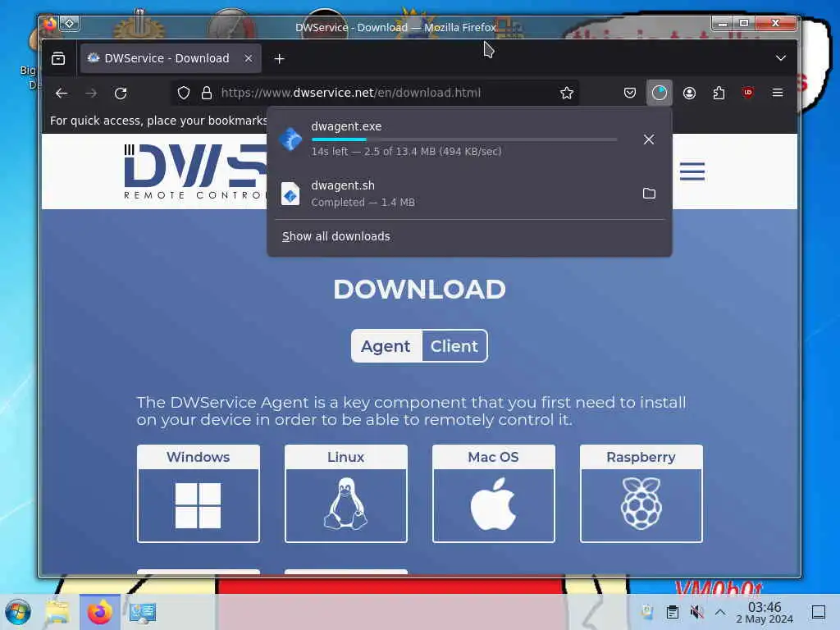Screen dimensions: 840x630
Task: Open Firefox application hamburger menu
Action: pyautogui.click(x=778, y=93)
